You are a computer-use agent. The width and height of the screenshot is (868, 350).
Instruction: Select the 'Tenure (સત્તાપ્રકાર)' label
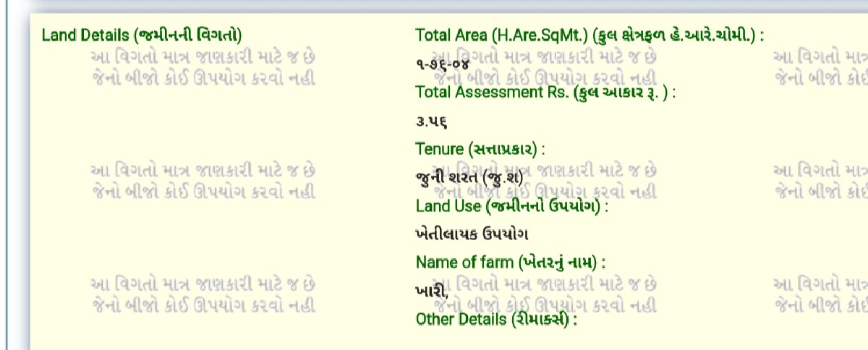point(480,149)
